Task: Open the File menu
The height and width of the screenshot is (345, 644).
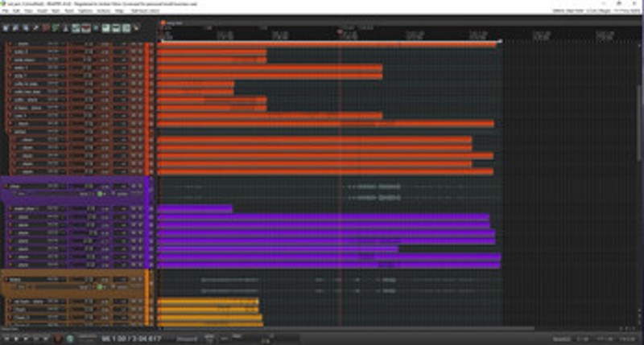Action: (6, 10)
